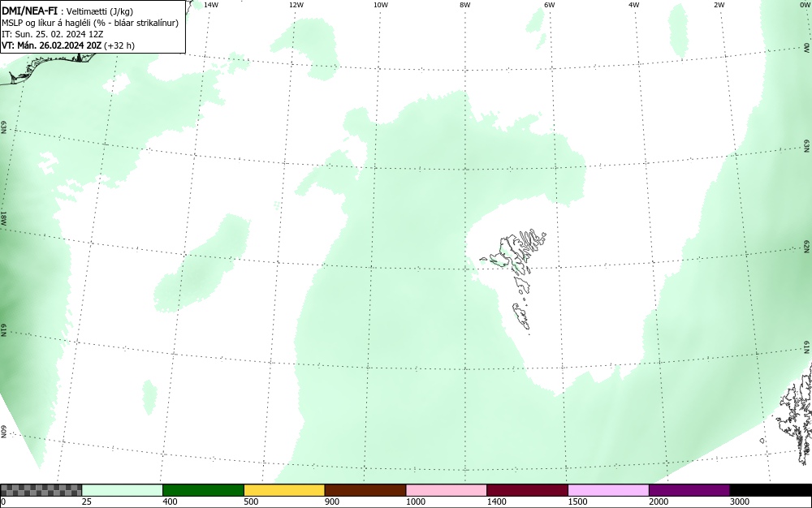The height and width of the screenshot is (508, 812).
Task: Click the 8W longitude label
Action: (x=465, y=5)
